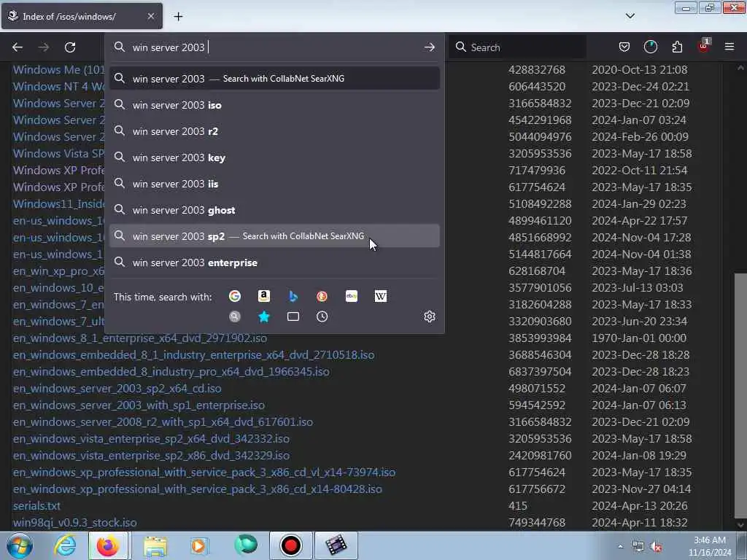Open Windows Media Player from taskbar
This screenshot has width=747, height=560.
198,545
